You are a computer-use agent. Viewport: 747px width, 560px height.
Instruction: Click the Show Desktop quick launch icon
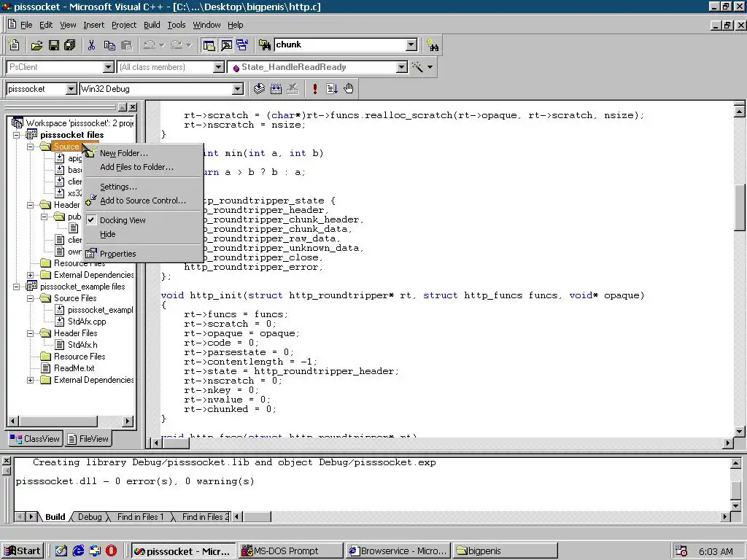click(x=61, y=551)
